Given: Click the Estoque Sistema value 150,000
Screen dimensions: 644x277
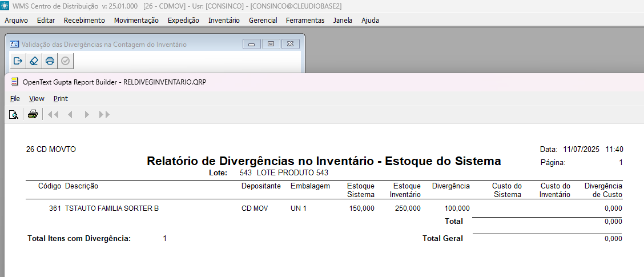Looking at the screenshot, I should 362,208.
